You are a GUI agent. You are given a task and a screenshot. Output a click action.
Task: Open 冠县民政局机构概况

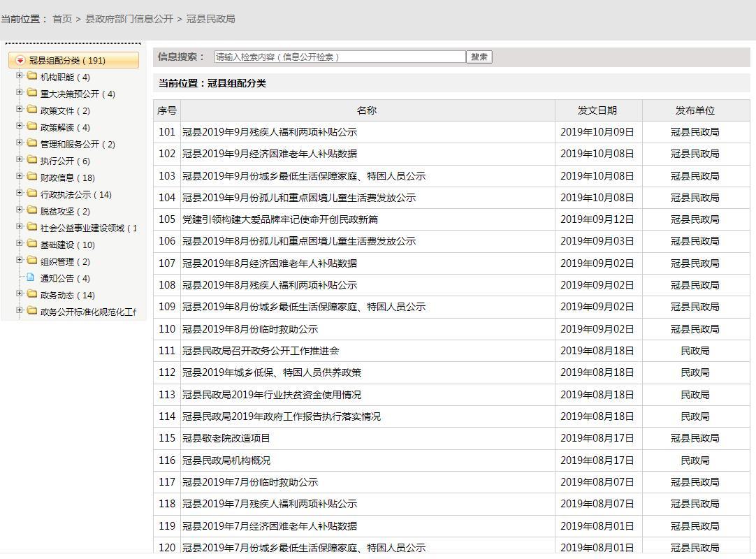(x=226, y=460)
